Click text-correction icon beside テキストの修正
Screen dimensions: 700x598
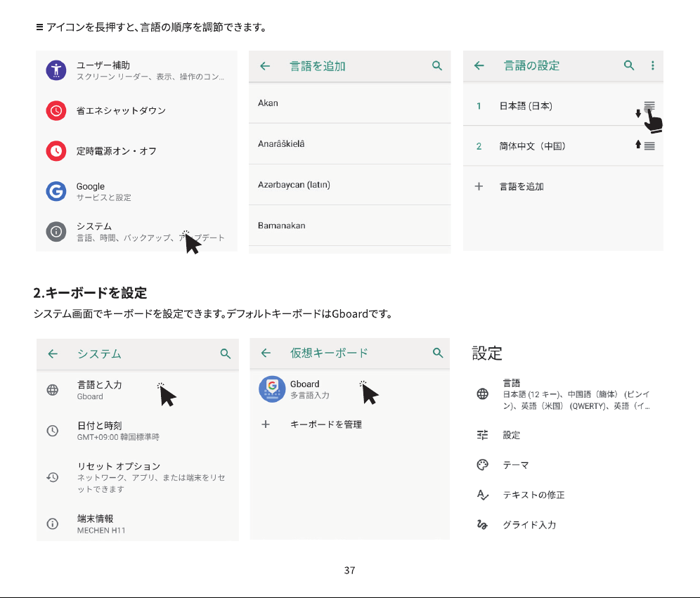[x=483, y=495]
